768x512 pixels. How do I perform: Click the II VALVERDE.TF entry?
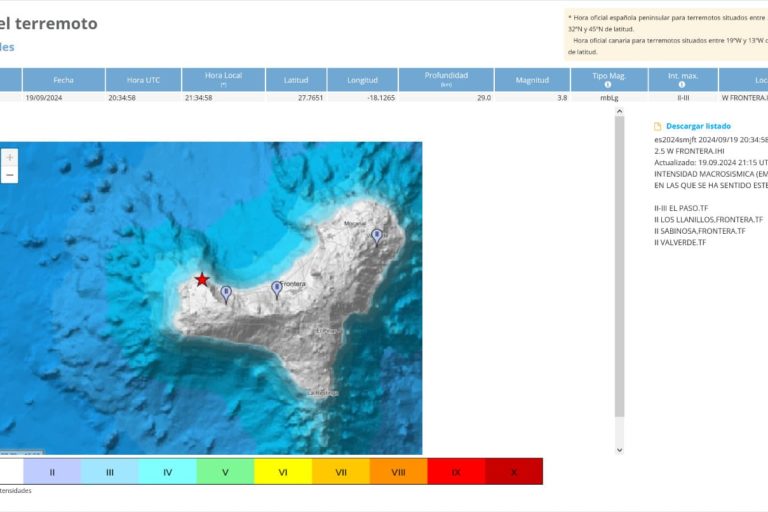pyautogui.click(x=680, y=242)
